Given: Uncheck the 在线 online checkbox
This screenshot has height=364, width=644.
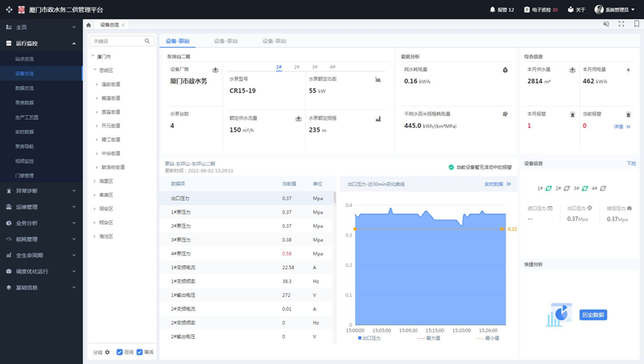Looking at the screenshot, I should click(120, 352).
